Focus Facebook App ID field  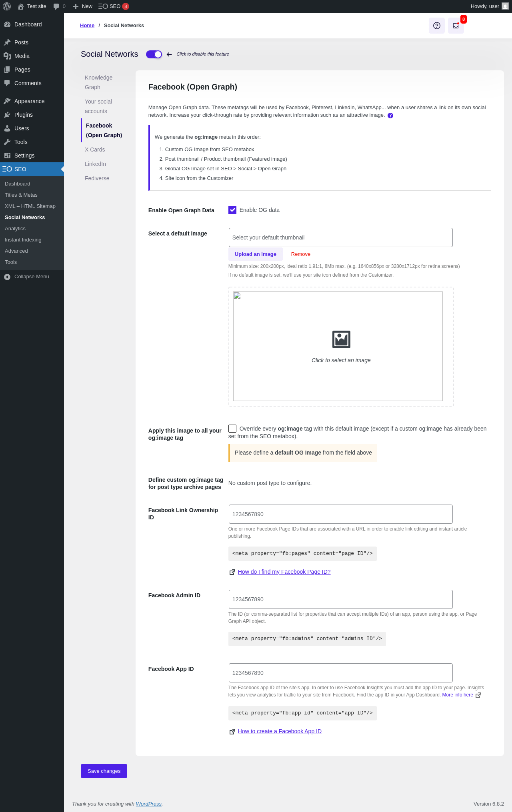341,673
